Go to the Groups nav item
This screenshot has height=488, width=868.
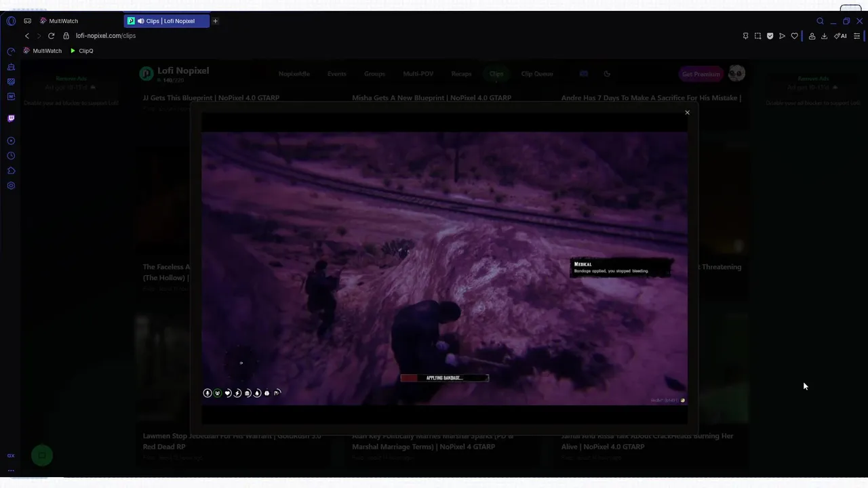374,74
